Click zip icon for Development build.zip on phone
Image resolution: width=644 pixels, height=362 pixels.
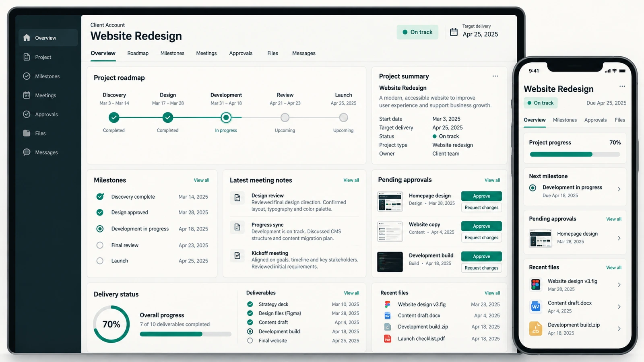(535, 329)
